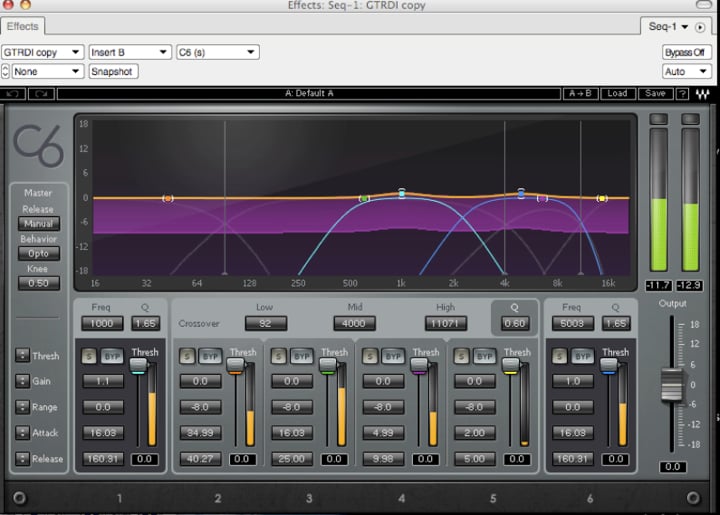Click the Opto behavior selector
Image resolution: width=720 pixels, height=515 pixels.
point(39,253)
